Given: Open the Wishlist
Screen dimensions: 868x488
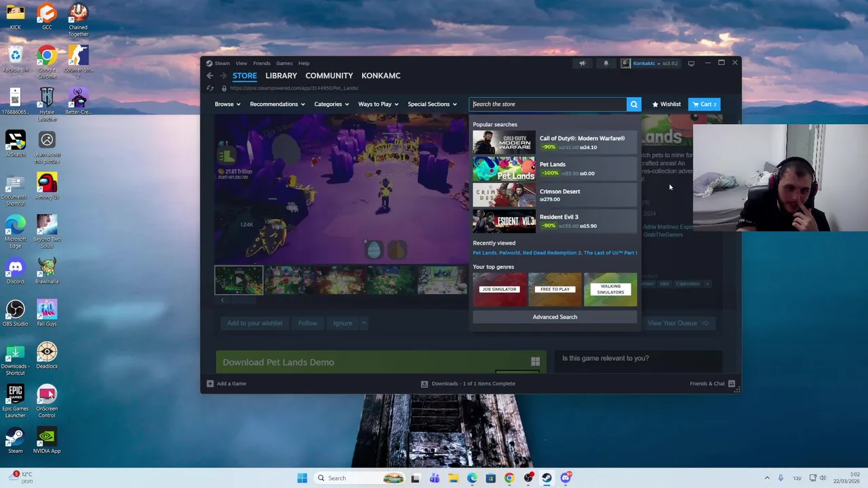Looking at the screenshot, I should pyautogui.click(x=666, y=104).
